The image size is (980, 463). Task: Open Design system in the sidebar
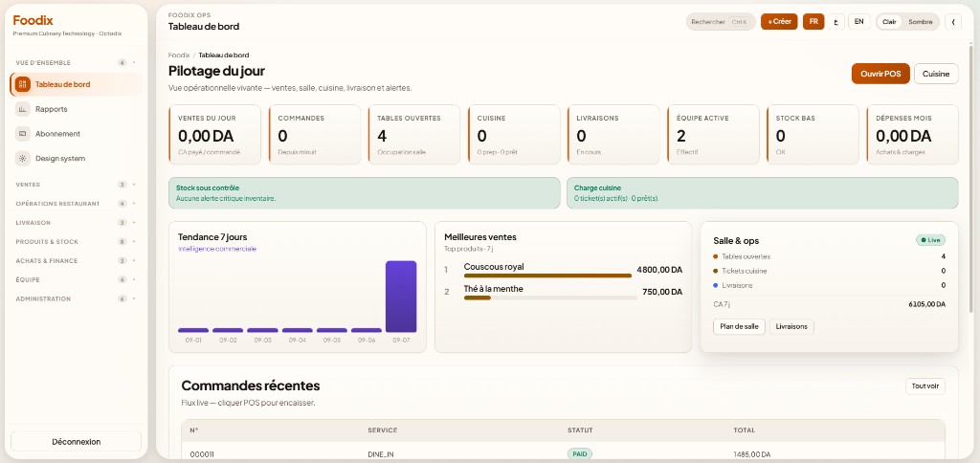click(x=77, y=158)
